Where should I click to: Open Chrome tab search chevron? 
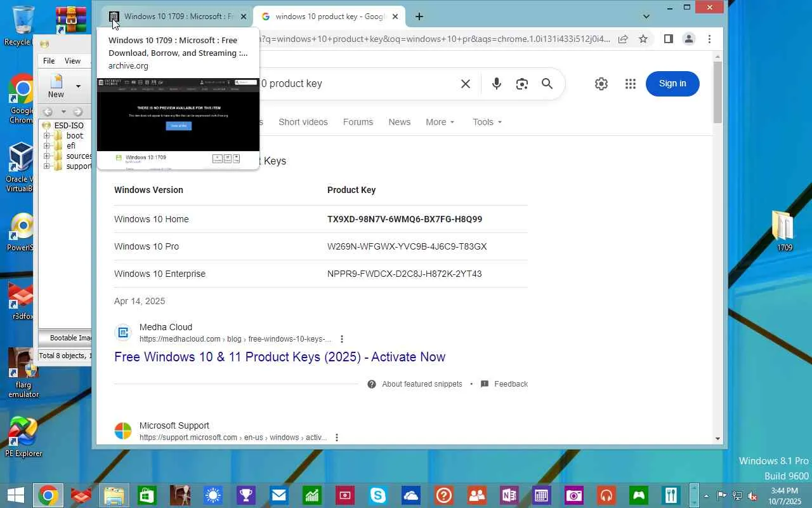646,17
